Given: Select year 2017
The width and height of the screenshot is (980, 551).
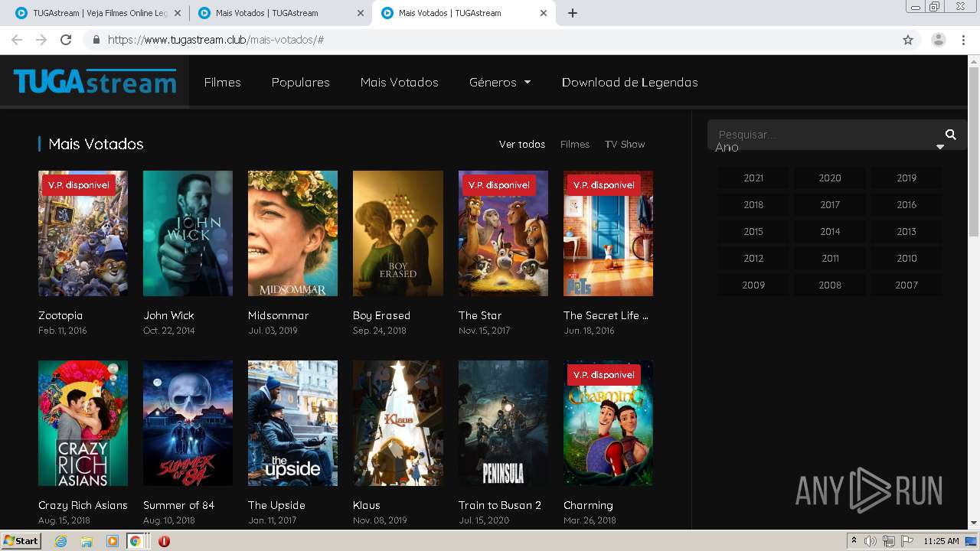Looking at the screenshot, I should [x=830, y=204].
